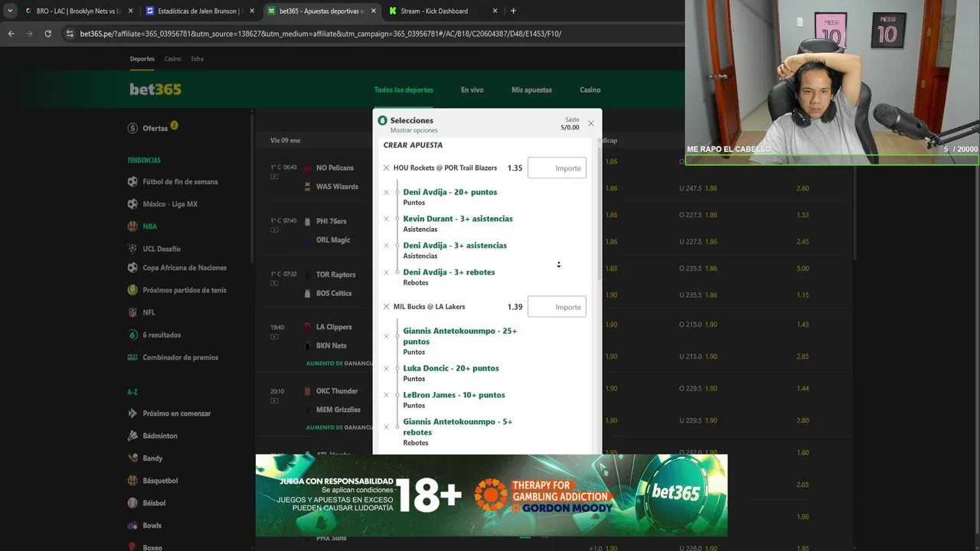Open En vivo section
Image resolution: width=980 pixels, height=551 pixels.
pyautogui.click(x=472, y=90)
